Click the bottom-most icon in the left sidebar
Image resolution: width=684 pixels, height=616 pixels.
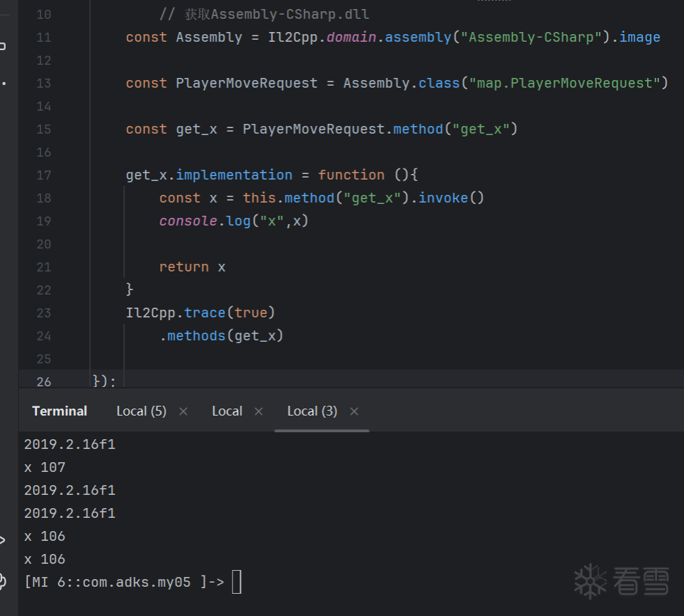[3, 581]
